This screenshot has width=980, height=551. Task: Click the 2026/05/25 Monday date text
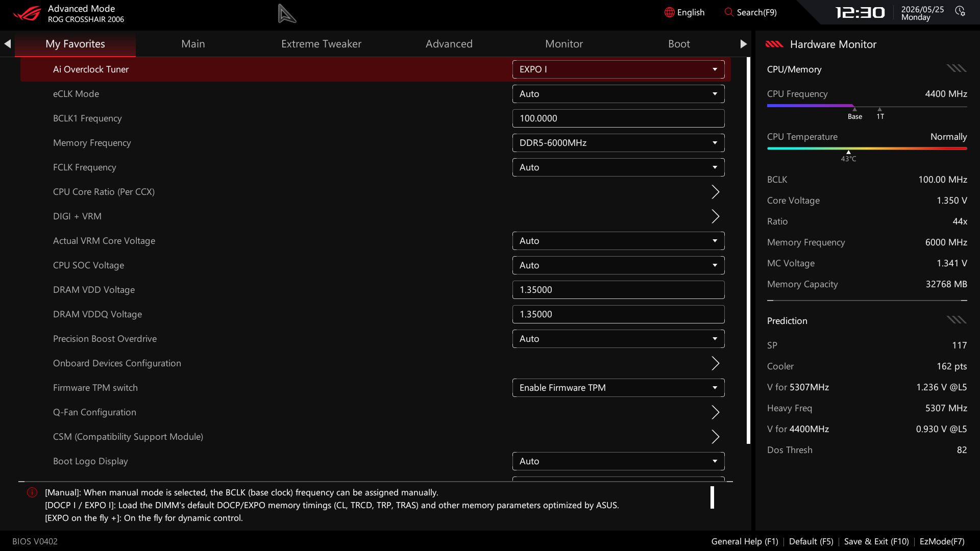922,13
